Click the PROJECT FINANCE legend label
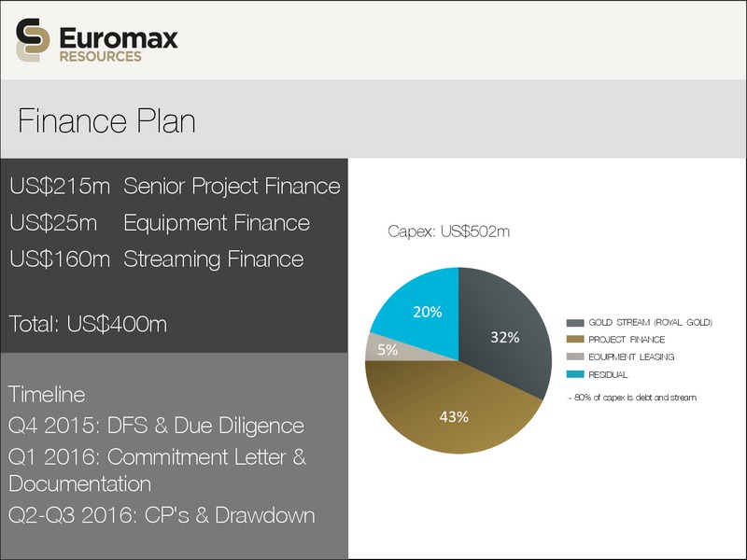This screenshot has height=560, width=747. (627, 340)
